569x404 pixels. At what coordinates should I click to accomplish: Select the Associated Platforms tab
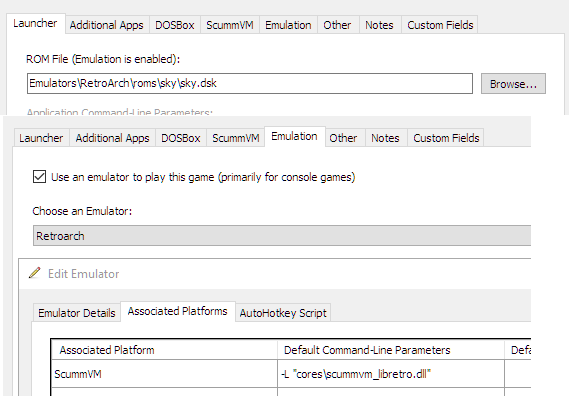tap(177, 311)
